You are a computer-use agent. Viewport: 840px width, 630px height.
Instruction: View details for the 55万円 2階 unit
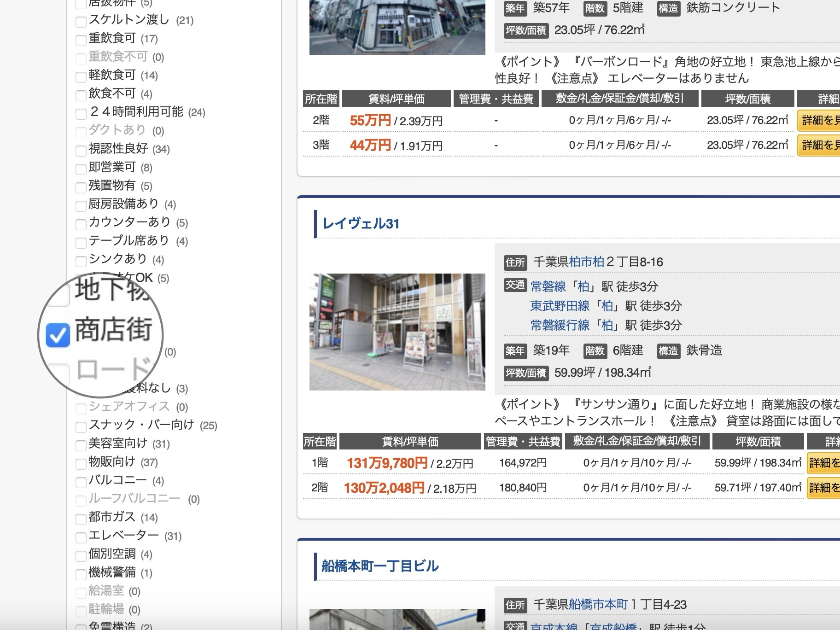click(820, 121)
